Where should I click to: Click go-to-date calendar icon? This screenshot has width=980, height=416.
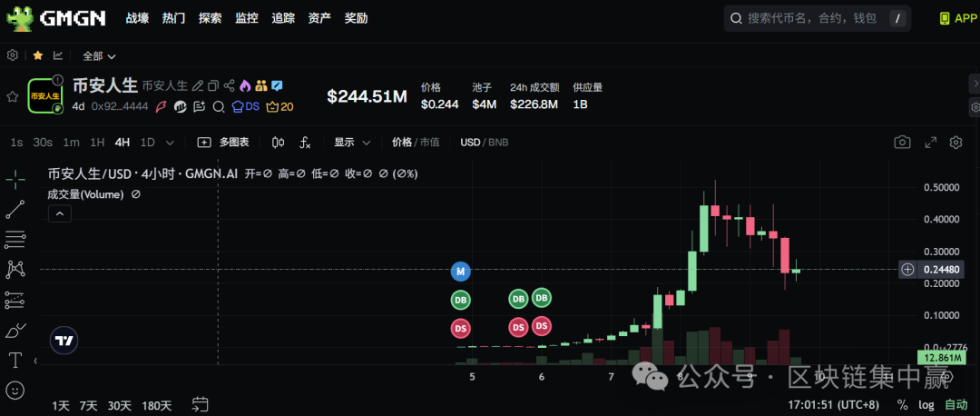pos(200,405)
